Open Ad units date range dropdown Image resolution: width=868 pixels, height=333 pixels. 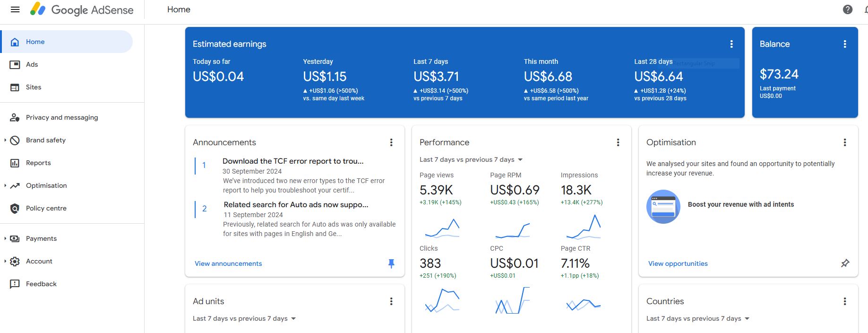click(x=244, y=318)
